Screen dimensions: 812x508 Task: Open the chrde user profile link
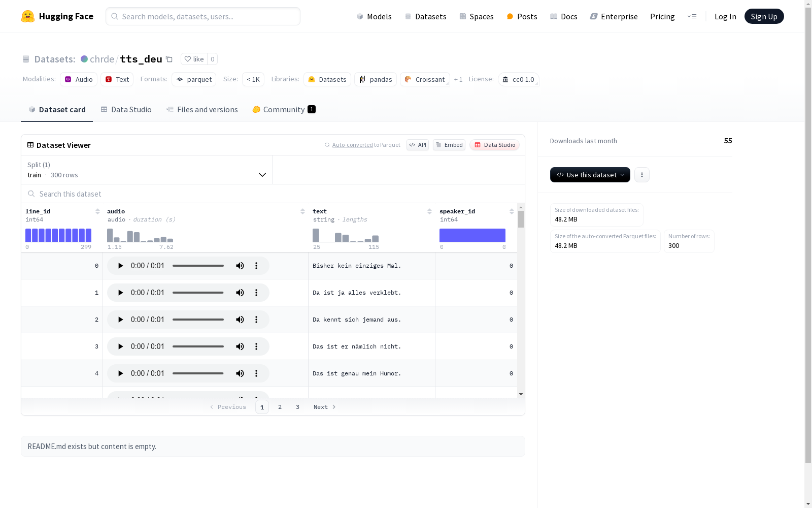click(102, 59)
